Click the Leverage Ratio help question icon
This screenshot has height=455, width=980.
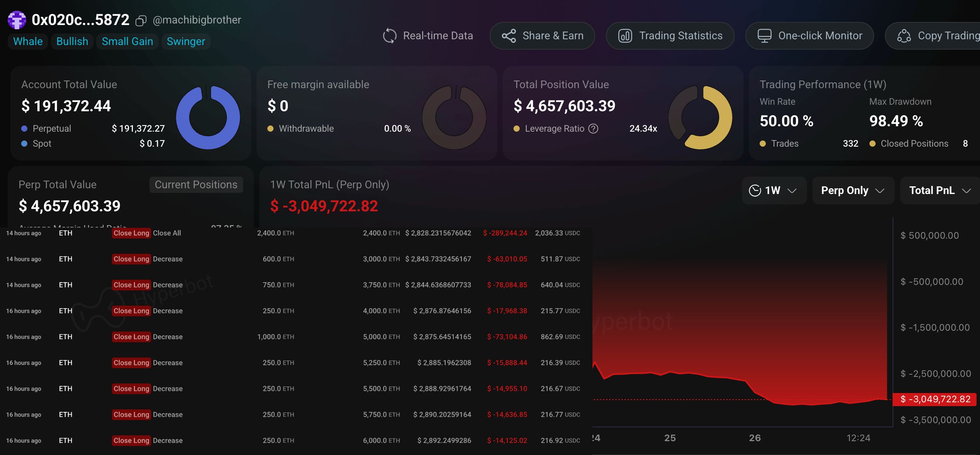[x=593, y=129]
